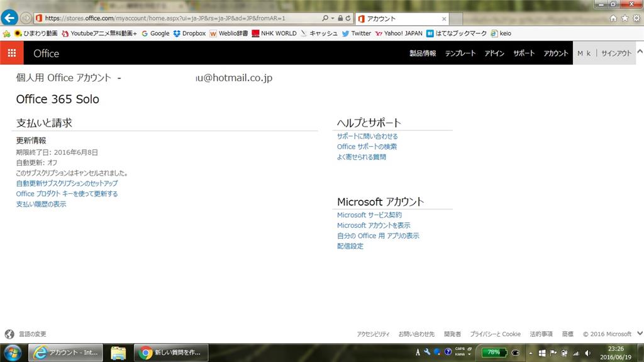Open the browser Tools gear icon
Viewport: 644px width, 362px height.
(636, 18)
